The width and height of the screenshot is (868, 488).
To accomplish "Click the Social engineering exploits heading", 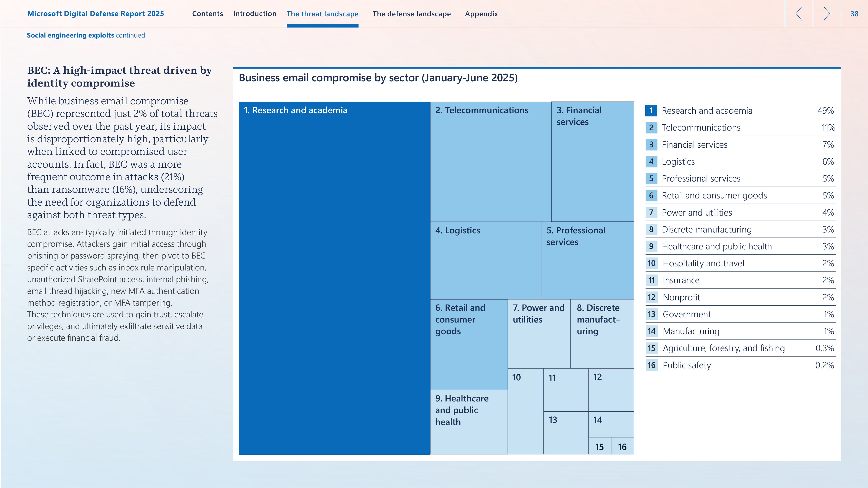I will click(x=71, y=35).
